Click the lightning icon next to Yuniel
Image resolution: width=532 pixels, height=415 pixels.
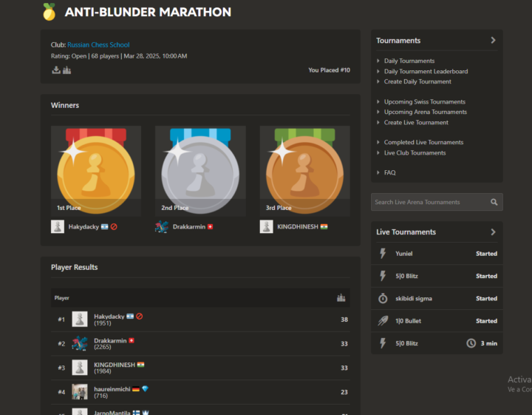[383, 254]
